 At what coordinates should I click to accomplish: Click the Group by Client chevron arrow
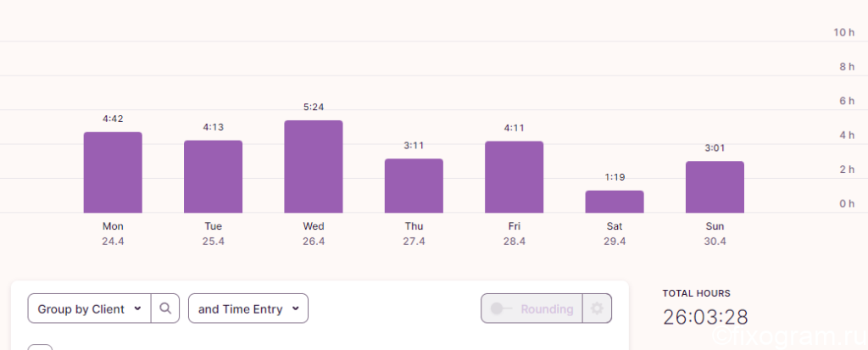[x=138, y=309]
